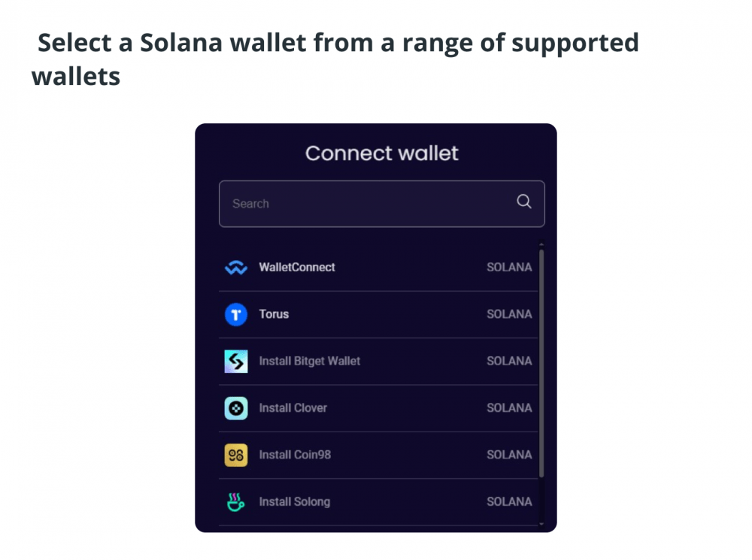
Task: Focus the wallet Search input field
Action: click(382, 204)
